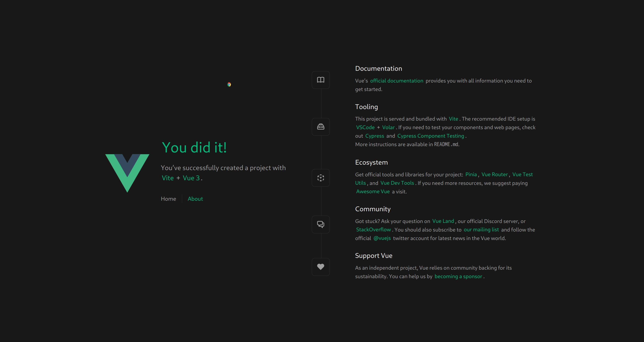This screenshot has width=644, height=342.
Task: Click the Community chat bubbles icon
Action: pos(320,224)
